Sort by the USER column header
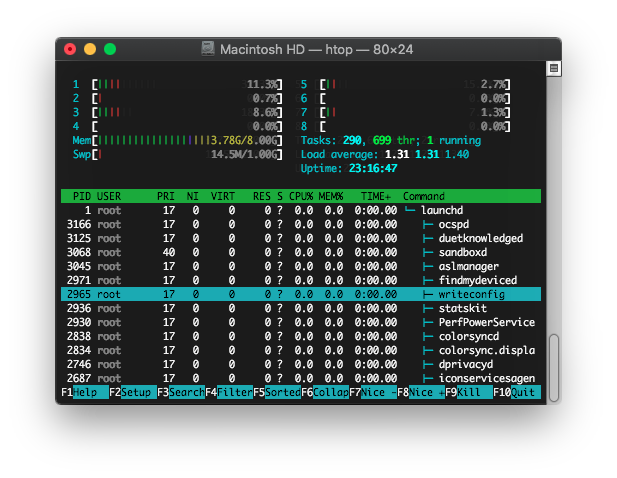617x478 pixels. click(109, 196)
